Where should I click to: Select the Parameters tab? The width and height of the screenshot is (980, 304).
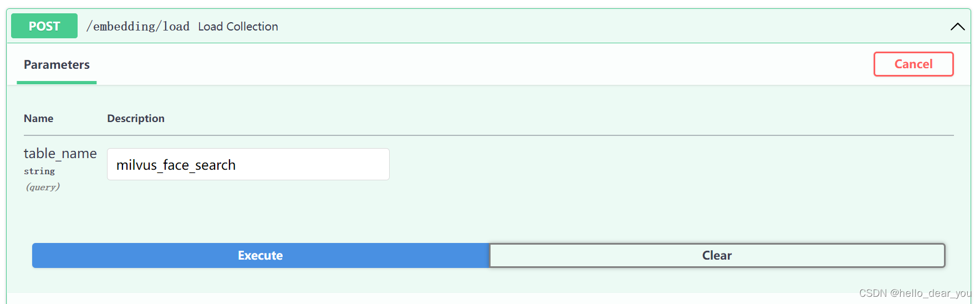point(57,65)
